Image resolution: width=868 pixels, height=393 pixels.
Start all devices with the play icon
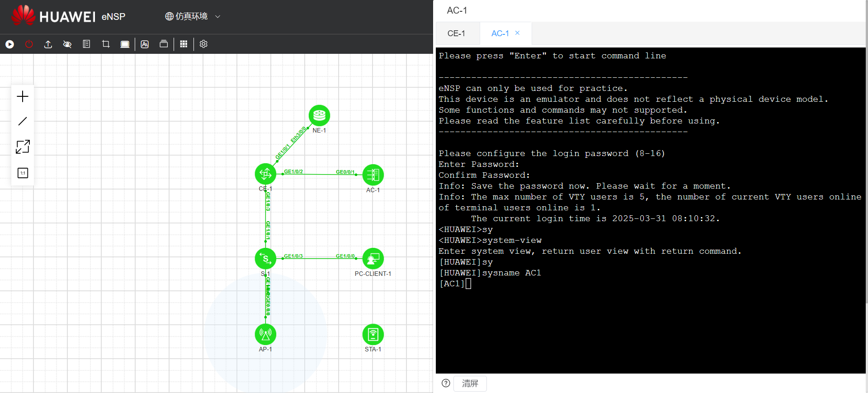9,44
